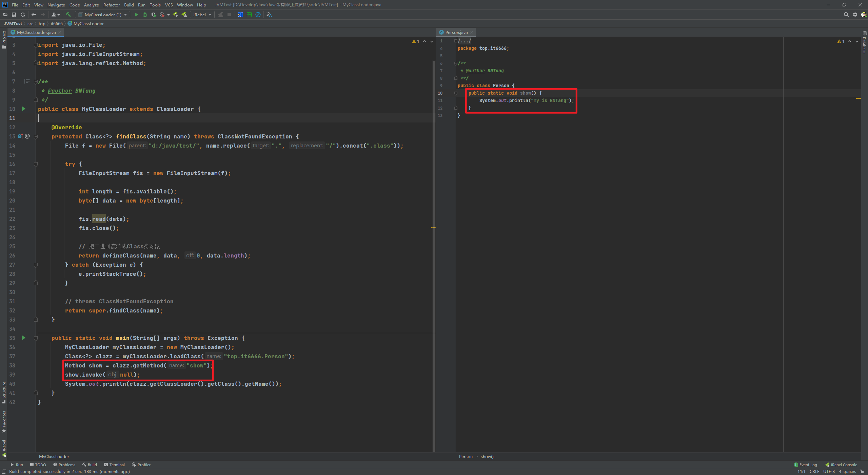Open the JRebel Console button
This screenshot has height=475, width=868.
coord(841,465)
